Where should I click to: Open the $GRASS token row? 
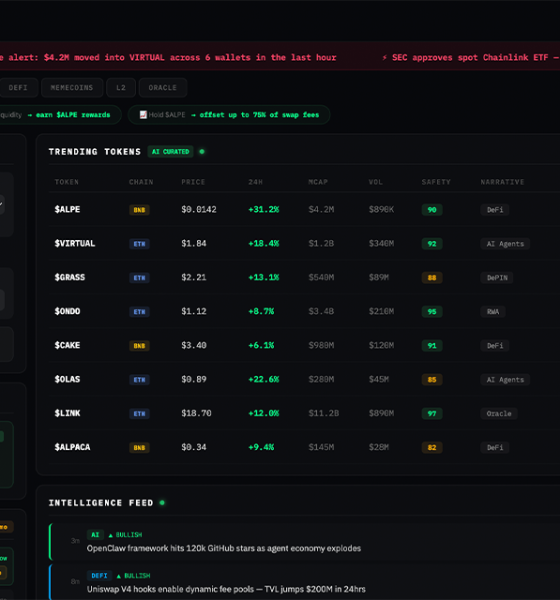[x=304, y=277]
